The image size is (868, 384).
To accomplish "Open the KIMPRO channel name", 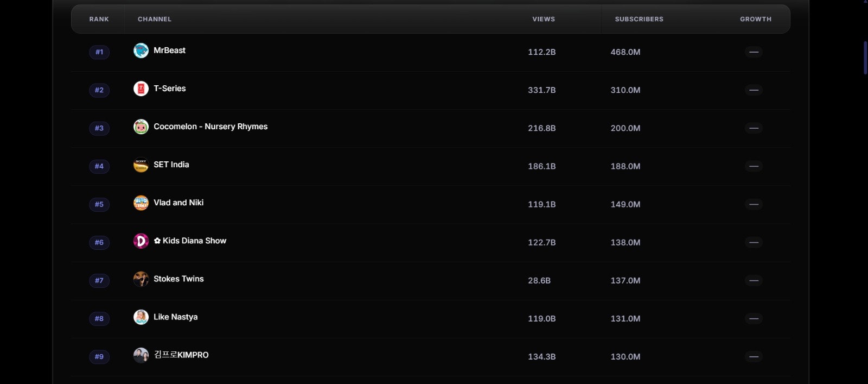I will pos(181,355).
